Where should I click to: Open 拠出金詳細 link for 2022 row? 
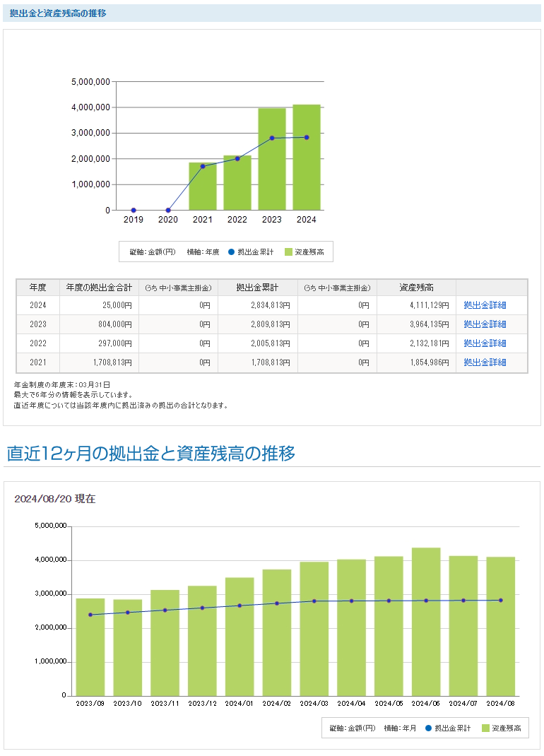[x=485, y=343]
